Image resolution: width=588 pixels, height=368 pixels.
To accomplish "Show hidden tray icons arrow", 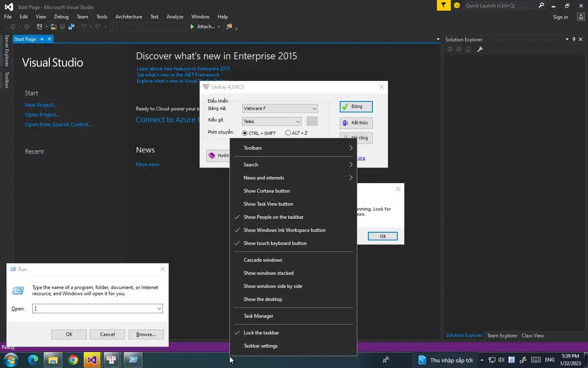I will coord(482,360).
